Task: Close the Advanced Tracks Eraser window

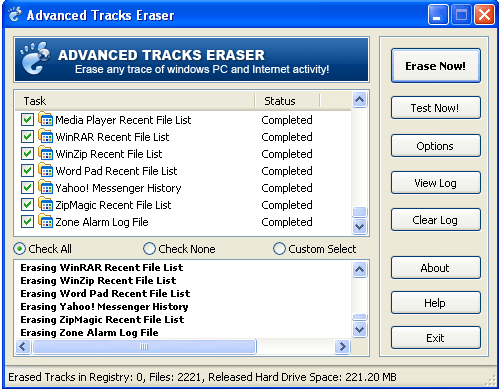Action: point(484,15)
